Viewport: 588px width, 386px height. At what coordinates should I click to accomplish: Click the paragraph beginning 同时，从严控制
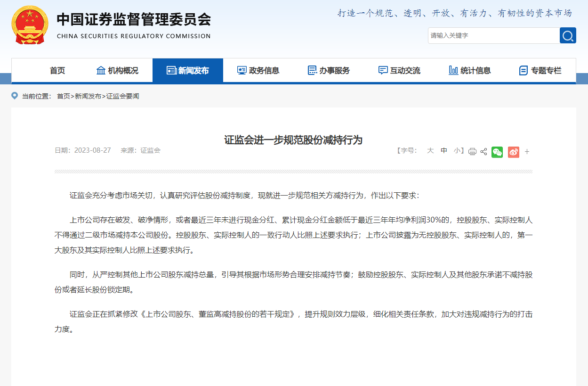pos(294,282)
